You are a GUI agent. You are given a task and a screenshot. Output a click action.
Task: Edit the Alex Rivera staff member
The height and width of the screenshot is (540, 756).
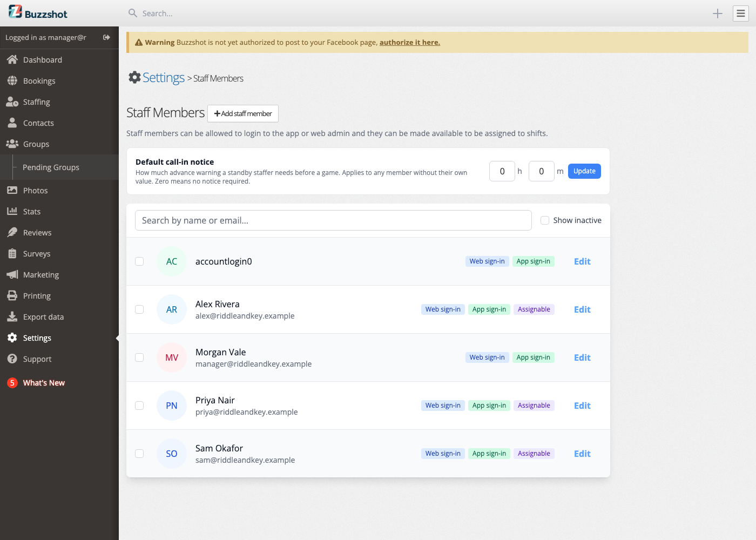click(582, 309)
